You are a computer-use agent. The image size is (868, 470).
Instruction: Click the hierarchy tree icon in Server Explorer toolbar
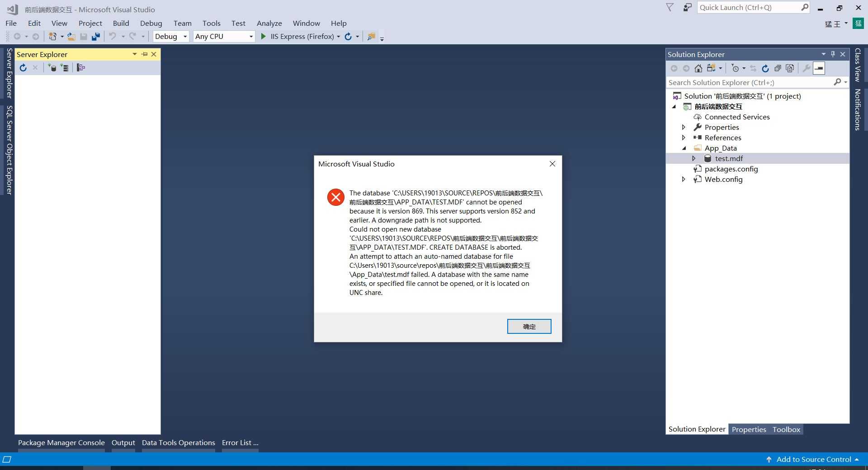coord(81,68)
